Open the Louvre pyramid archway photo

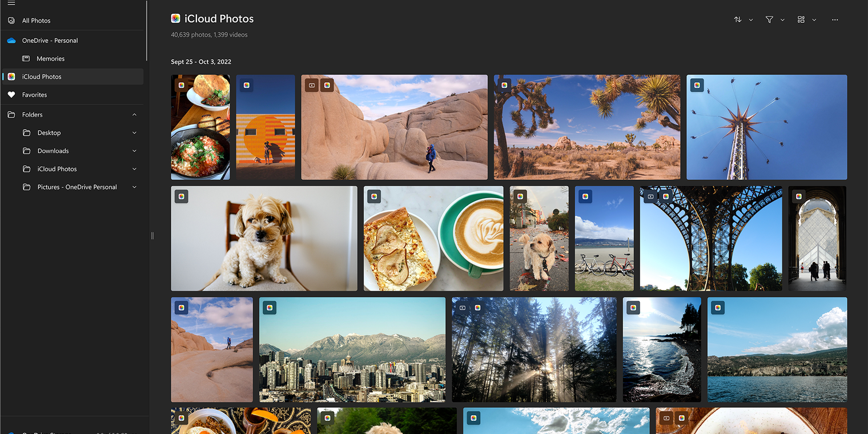click(818, 239)
